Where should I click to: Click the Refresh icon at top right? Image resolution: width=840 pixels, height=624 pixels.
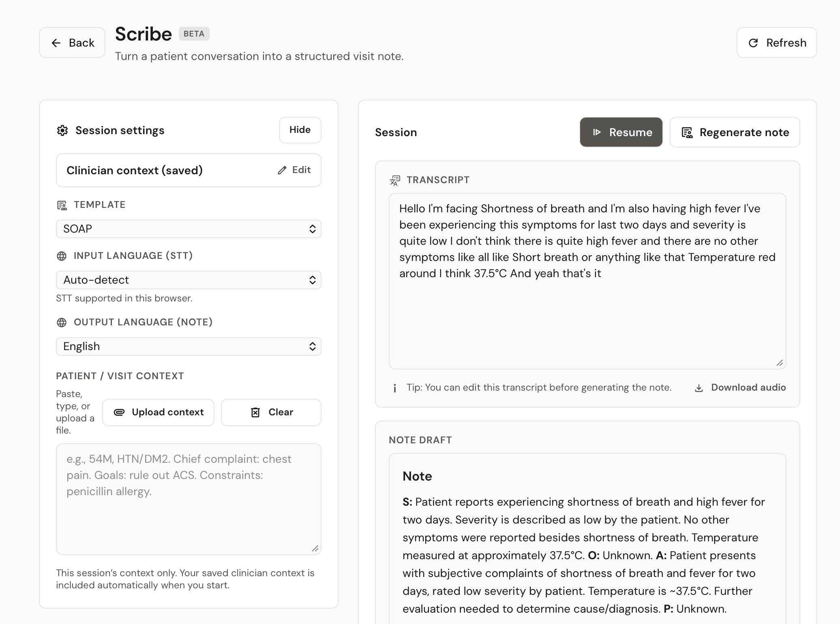(x=753, y=43)
